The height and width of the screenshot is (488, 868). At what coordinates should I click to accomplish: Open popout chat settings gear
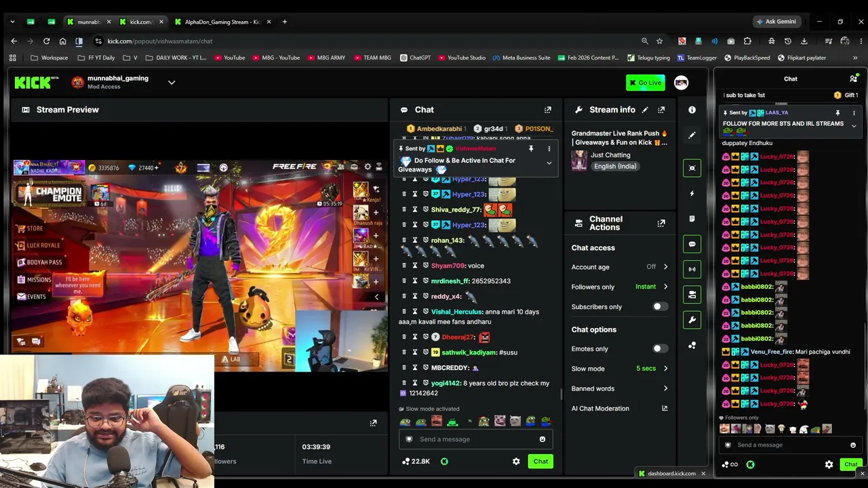tap(829, 465)
